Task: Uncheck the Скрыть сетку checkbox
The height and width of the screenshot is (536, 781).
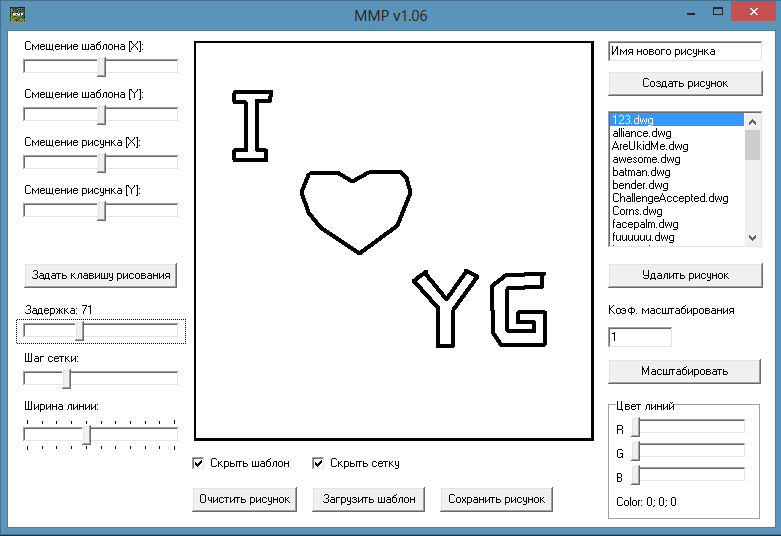Action: 318,463
